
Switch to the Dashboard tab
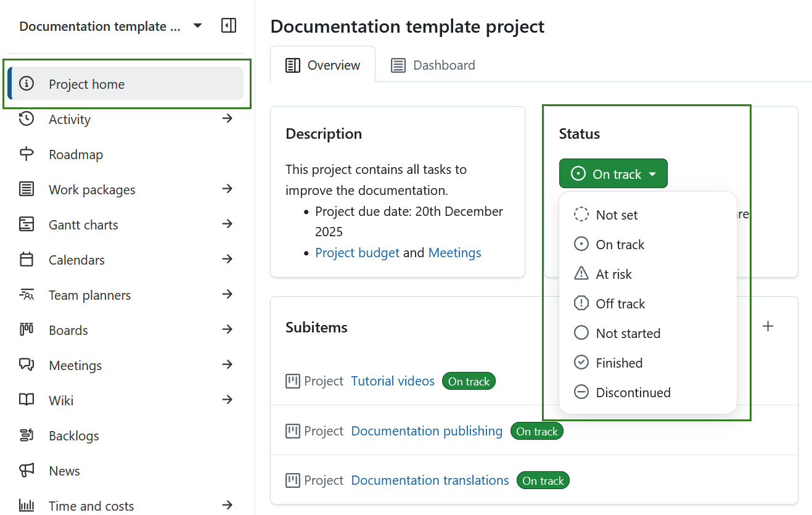433,65
